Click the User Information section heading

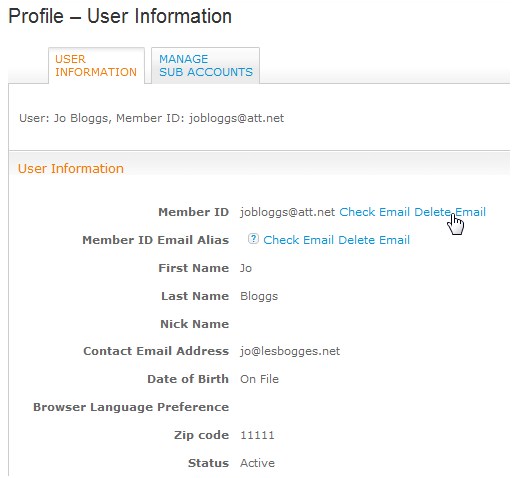point(71,169)
